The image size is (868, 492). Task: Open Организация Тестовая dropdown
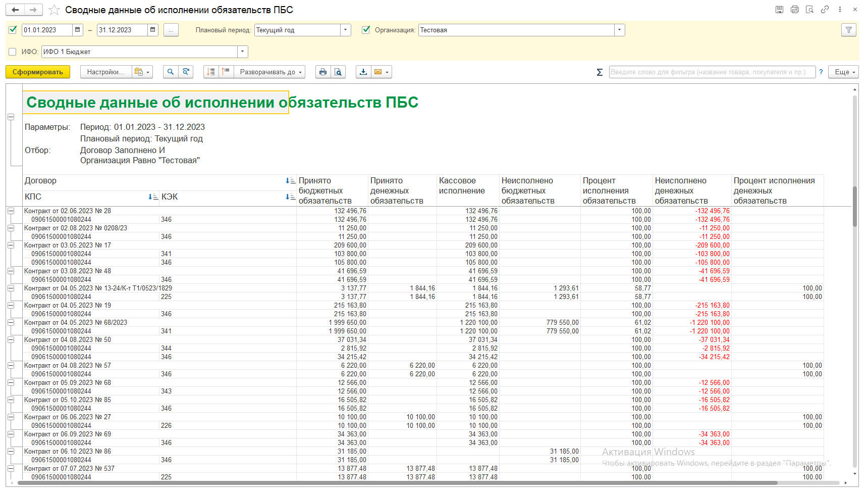tap(620, 30)
